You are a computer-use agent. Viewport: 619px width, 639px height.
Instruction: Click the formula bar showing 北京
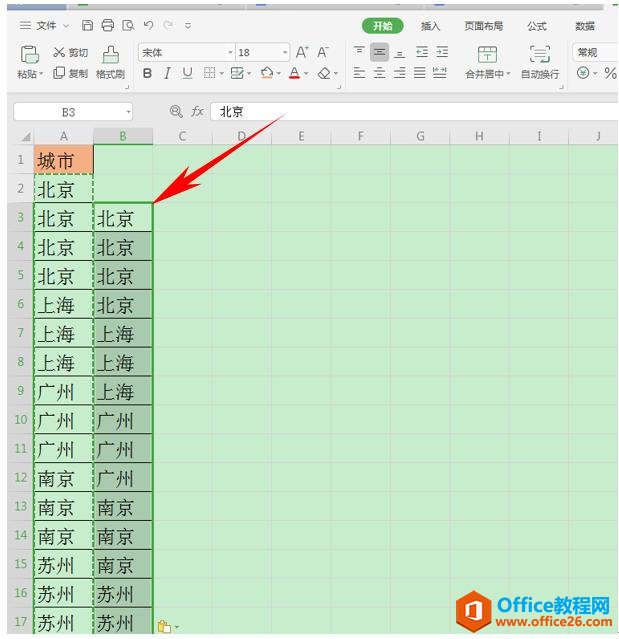click(x=414, y=111)
